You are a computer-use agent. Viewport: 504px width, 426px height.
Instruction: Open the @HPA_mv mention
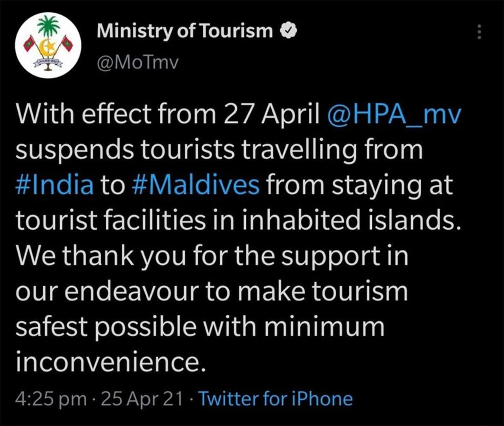(393, 114)
